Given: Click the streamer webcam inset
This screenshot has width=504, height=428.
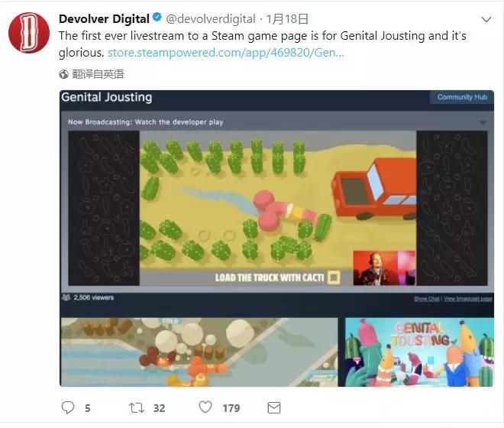Looking at the screenshot, I should pos(384,268).
